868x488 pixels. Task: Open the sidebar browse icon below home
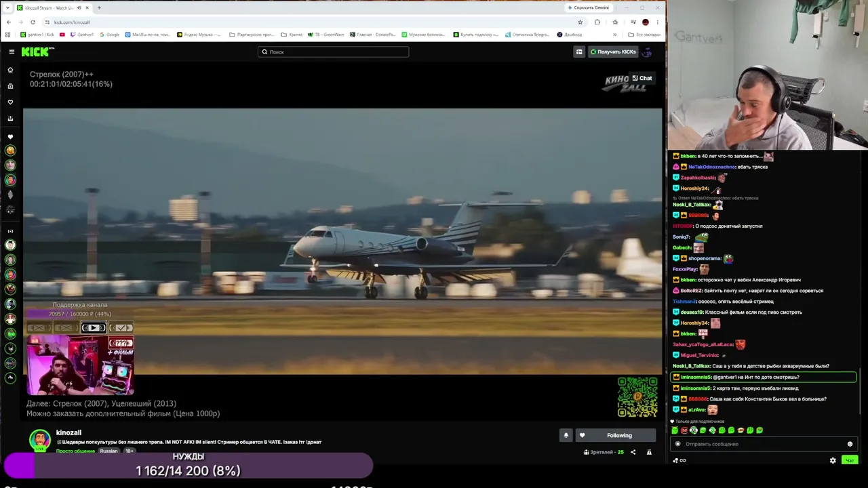pyautogui.click(x=10, y=86)
